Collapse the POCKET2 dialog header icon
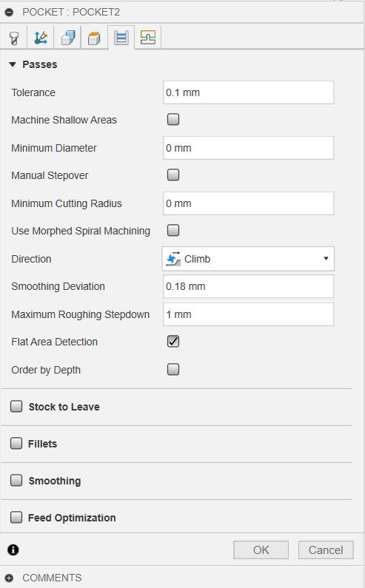 click(10, 13)
